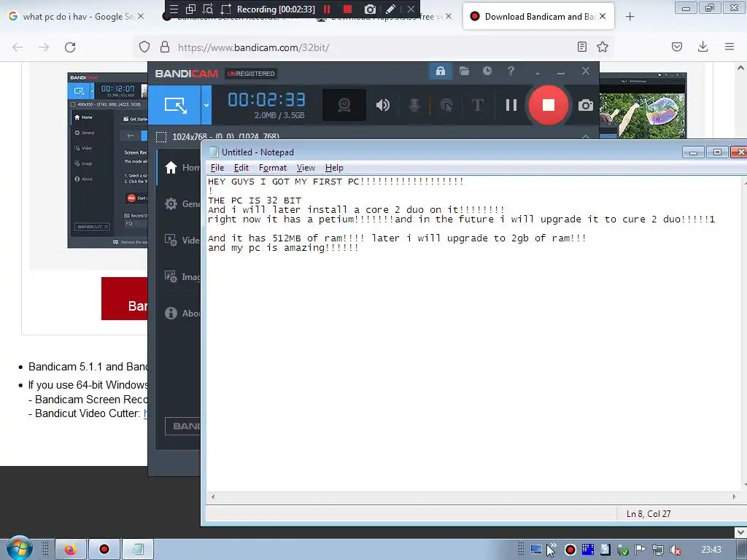Toggle Firefox reader view icon
The height and width of the screenshot is (560, 747).
point(581,47)
